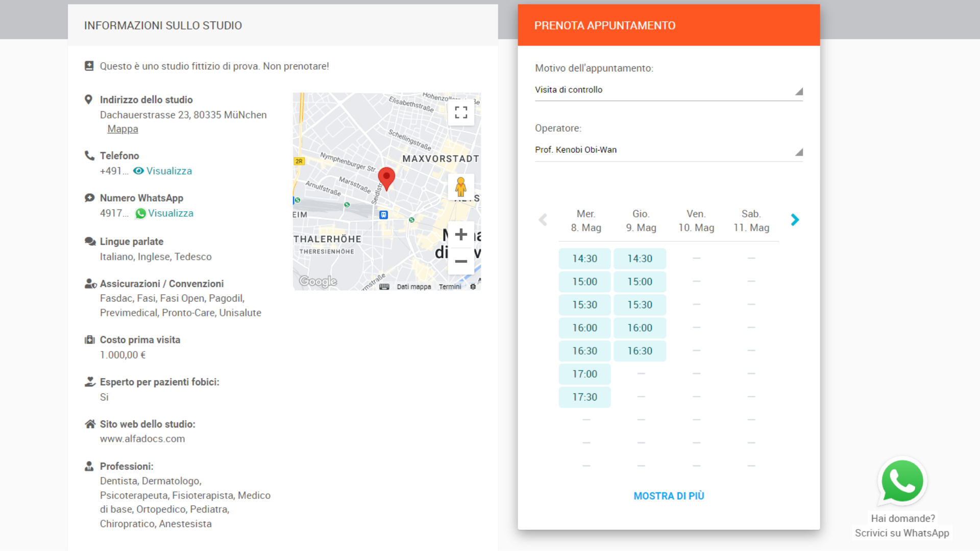This screenshot has height=551, width=980.
Task: Click the phone icon next to Telefono
Action: pos(89,156)
